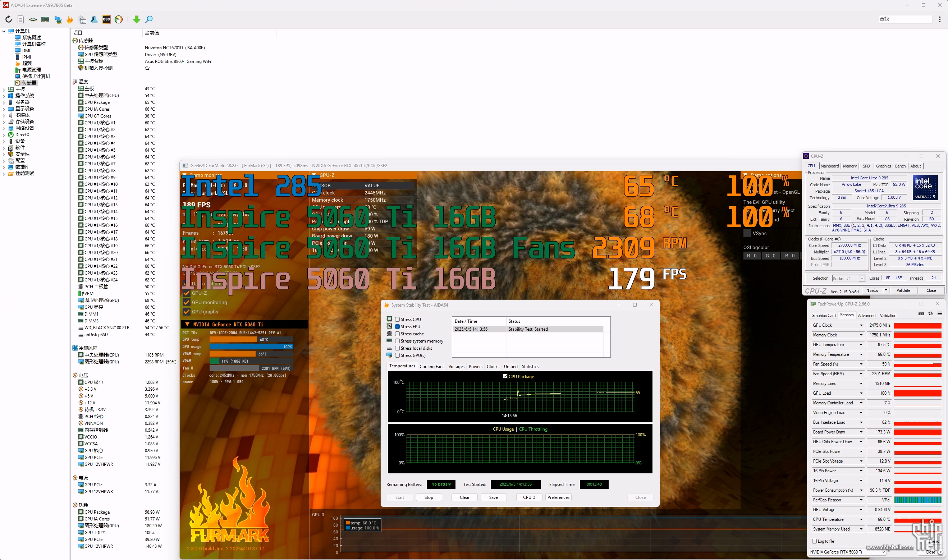Open CPUID from stability test

click(529, 497)
